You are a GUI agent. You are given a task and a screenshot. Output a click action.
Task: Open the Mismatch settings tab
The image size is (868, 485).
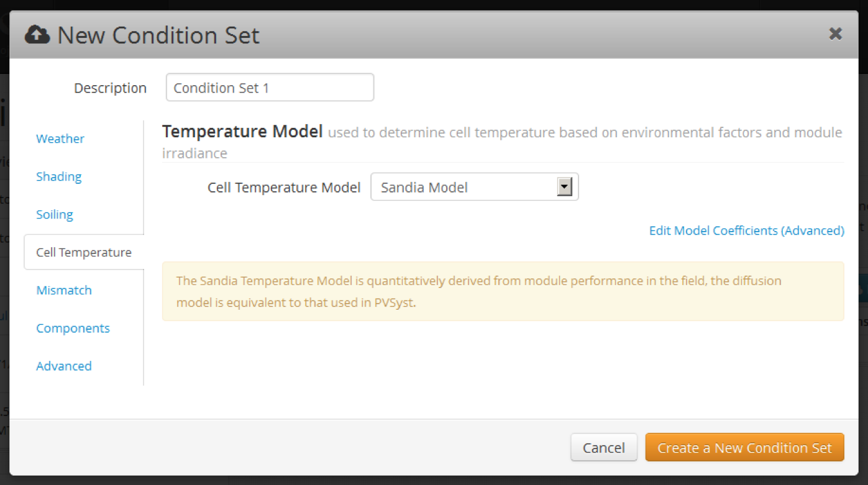coord(64,290)
